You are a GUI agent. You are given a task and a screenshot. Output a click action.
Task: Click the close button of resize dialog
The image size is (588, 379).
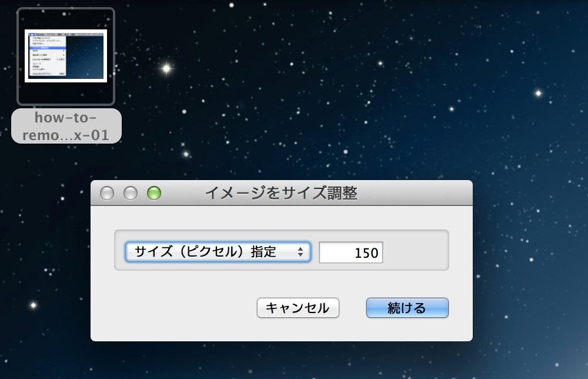point(107,193)
